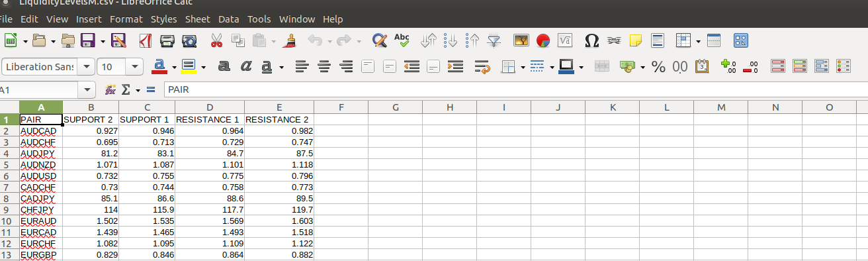Expand the Open recent files arrow
868x261 pixels.
tap(54, 41)
